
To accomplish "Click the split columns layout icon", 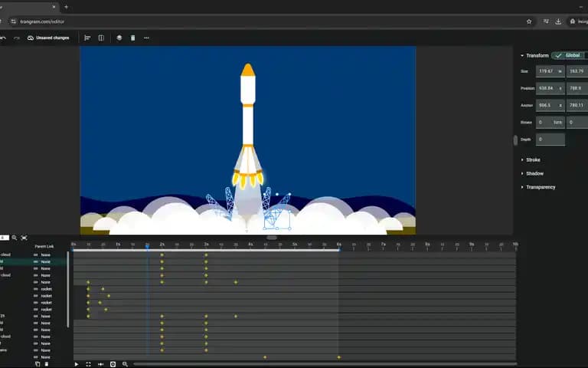I will click(x=101, y=38).
